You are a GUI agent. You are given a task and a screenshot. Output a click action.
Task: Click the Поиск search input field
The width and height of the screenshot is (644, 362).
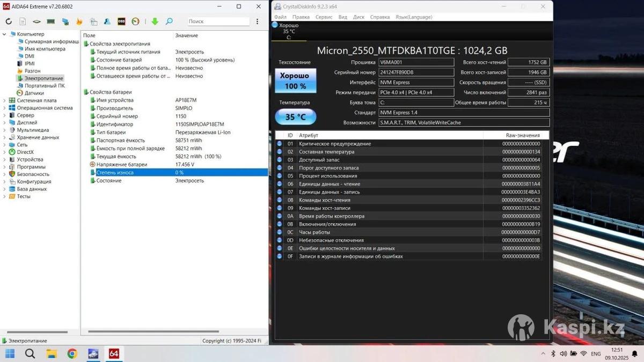218,21
